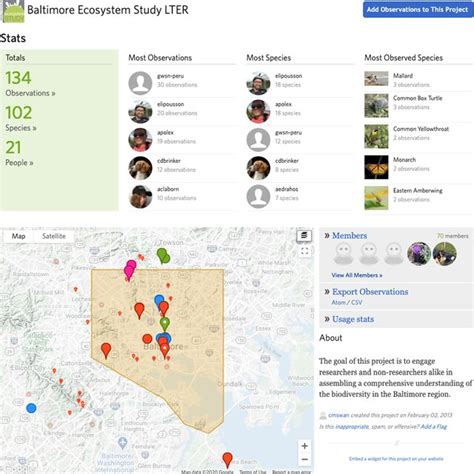
Task: Switch the map to Map view
Action: pos(18,236)
